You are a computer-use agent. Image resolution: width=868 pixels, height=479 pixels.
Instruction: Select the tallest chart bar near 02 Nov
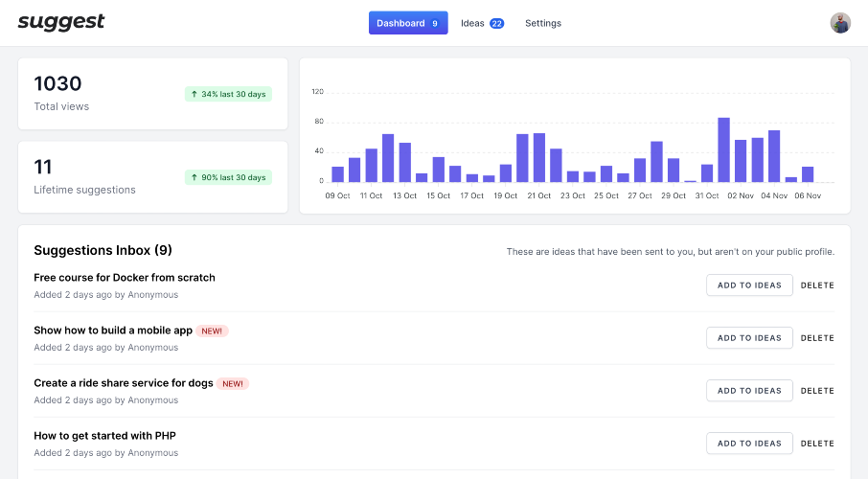(723, 149)
